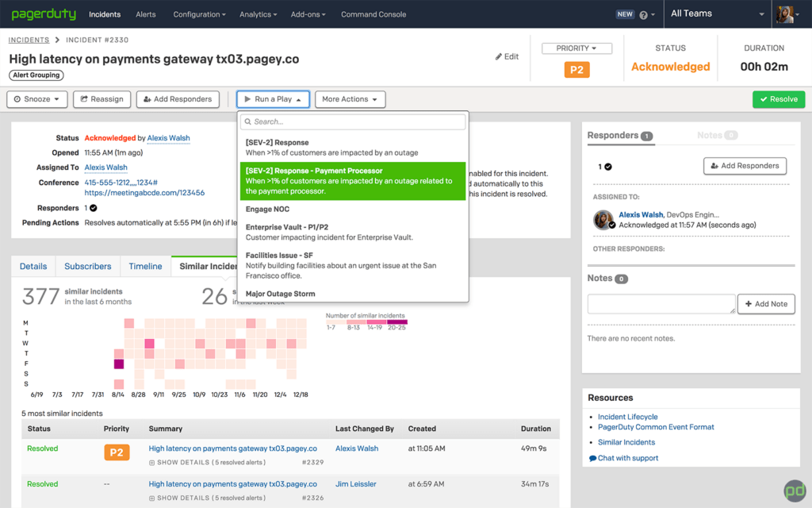Viewport: 812px width, 508px height.
Task: Open Alexis Walsh link in Assigned To row
Action: click(x=105, y=167)
